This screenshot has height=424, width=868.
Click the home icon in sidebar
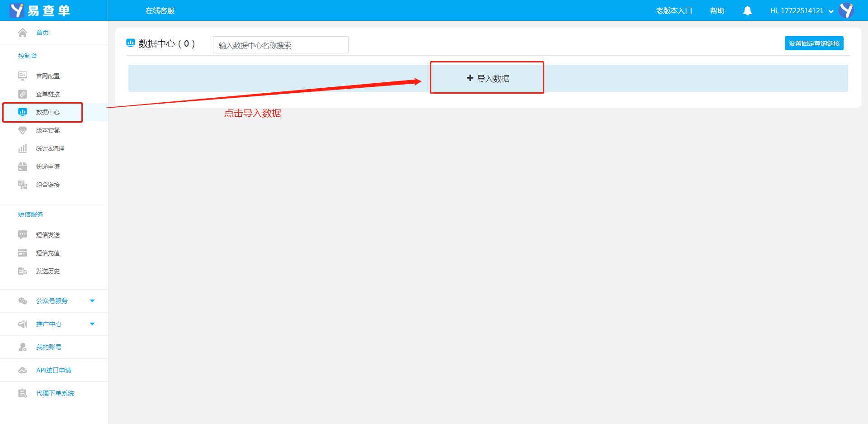coord(23,33)
